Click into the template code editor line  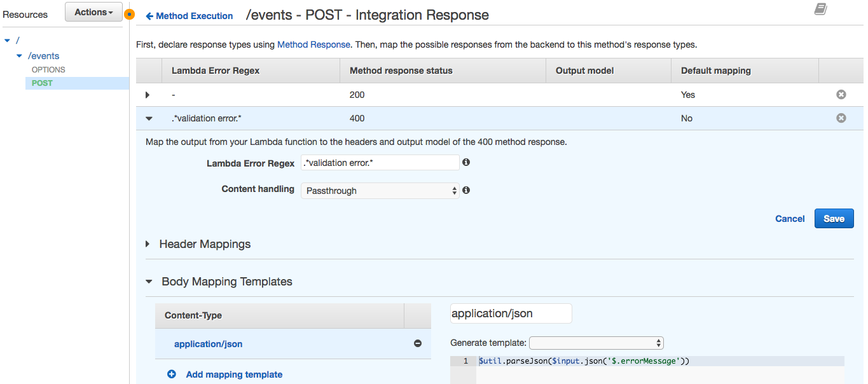(x=660, y=361)
